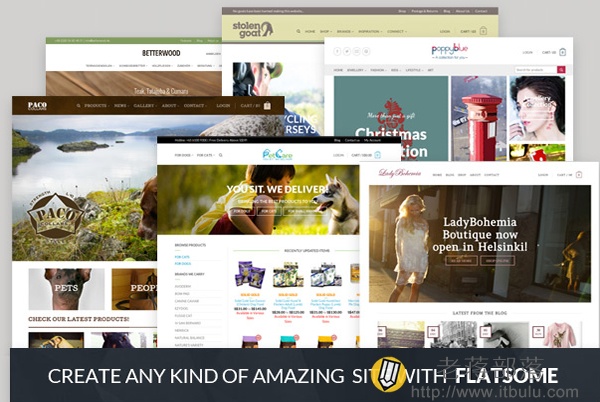Click the Poppyblue logo

(450, 51)
